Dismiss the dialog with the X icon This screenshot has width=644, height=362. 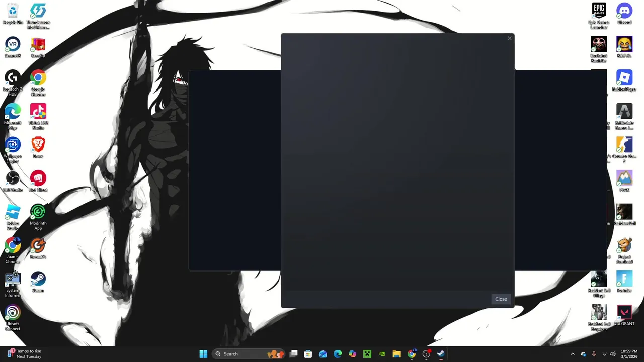click(x=509, y=38)
